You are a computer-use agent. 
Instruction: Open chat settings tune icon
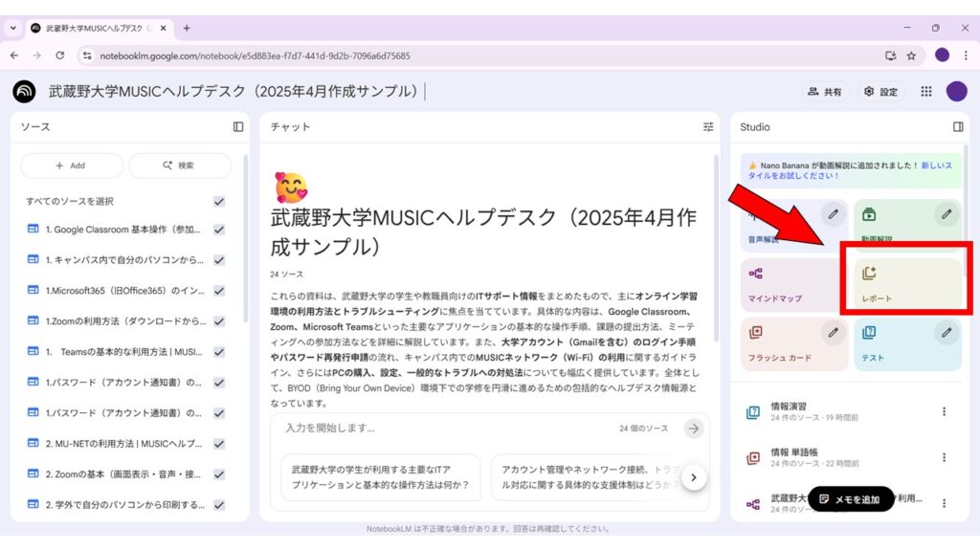[708, 126]
